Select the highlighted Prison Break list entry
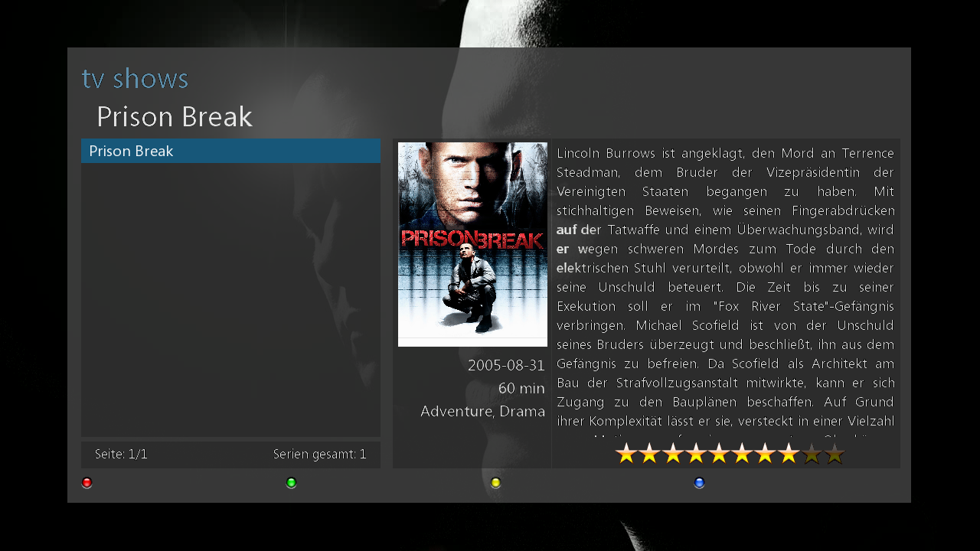Image resolution: width=980 pixels, height=551 pixels. pos(230,151)
